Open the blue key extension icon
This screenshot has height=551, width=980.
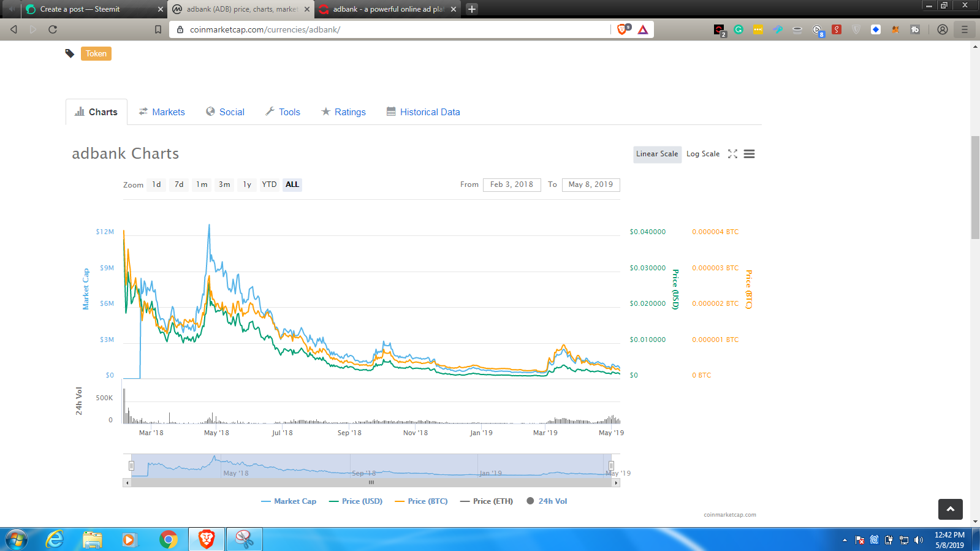[x=778, y=29]
